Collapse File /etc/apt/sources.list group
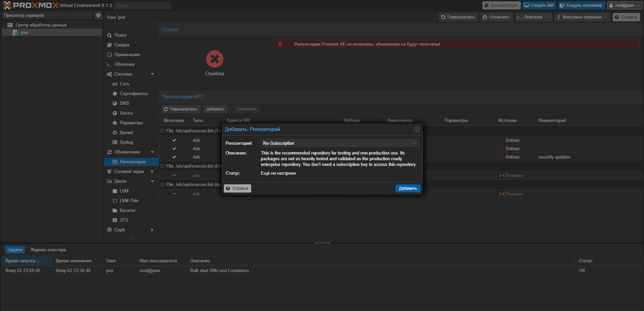Screen dimensions: 644x311 coord(162,131)
